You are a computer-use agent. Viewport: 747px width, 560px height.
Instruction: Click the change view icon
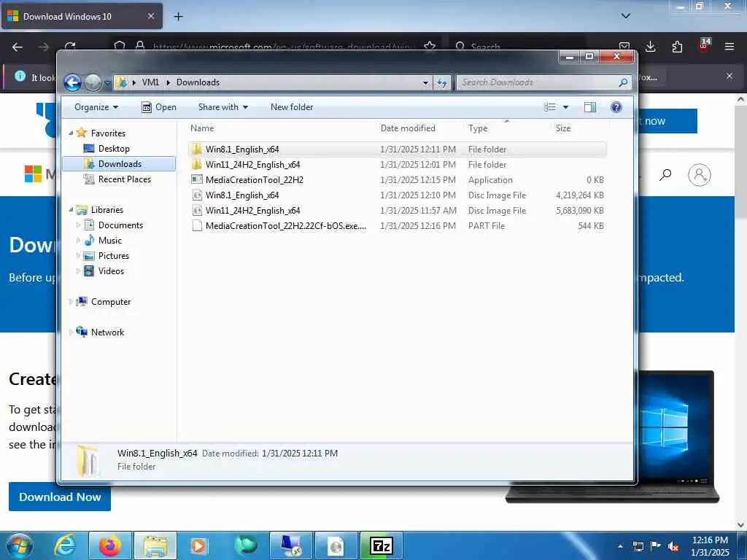click(550, 107)
